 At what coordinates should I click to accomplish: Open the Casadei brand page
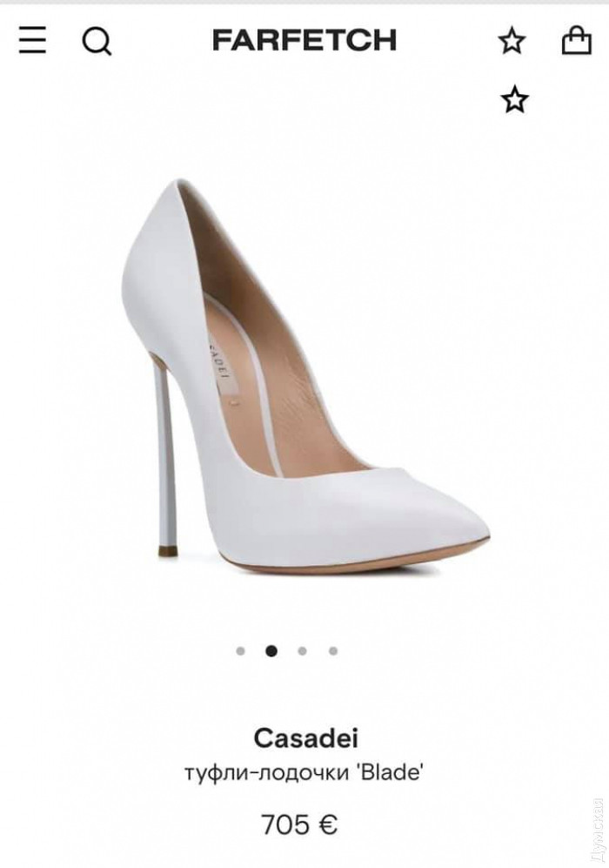point(306,737)
